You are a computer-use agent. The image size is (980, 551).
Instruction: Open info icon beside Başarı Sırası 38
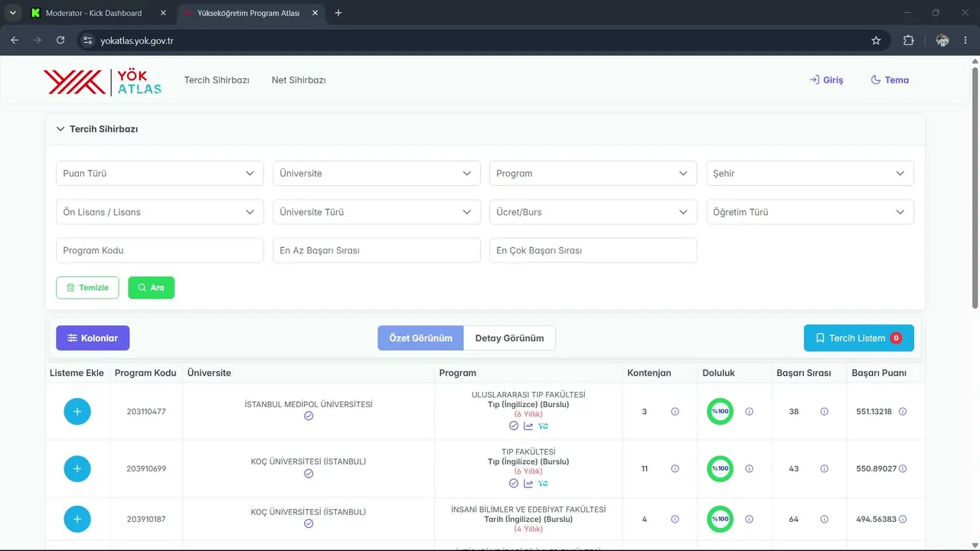[824, 412]
